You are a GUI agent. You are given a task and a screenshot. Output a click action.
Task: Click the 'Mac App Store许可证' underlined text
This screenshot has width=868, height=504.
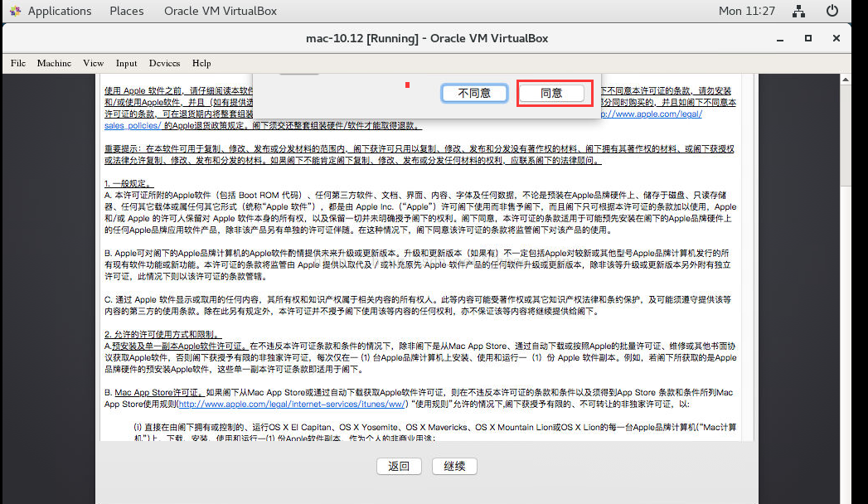point(158,393)
